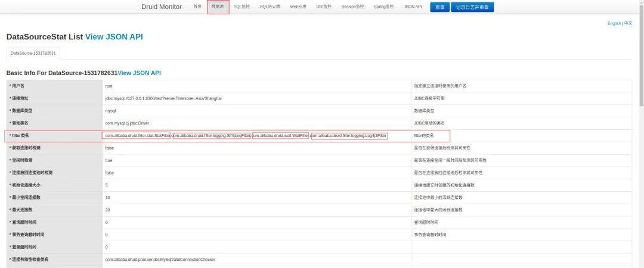This screenshot has height=268, width=644.
Task: Select the WallFilter class name
Action: click(x=280, y=135)
